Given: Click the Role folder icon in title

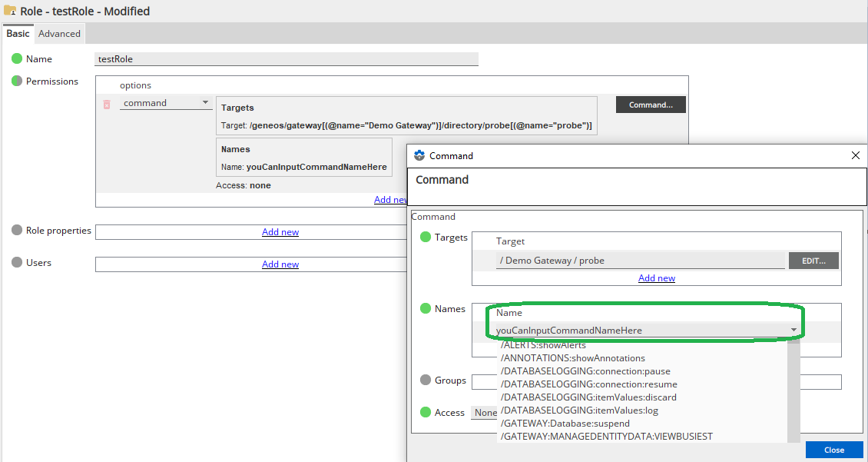Looking at the screenshot, I should [x=10, y=11].
